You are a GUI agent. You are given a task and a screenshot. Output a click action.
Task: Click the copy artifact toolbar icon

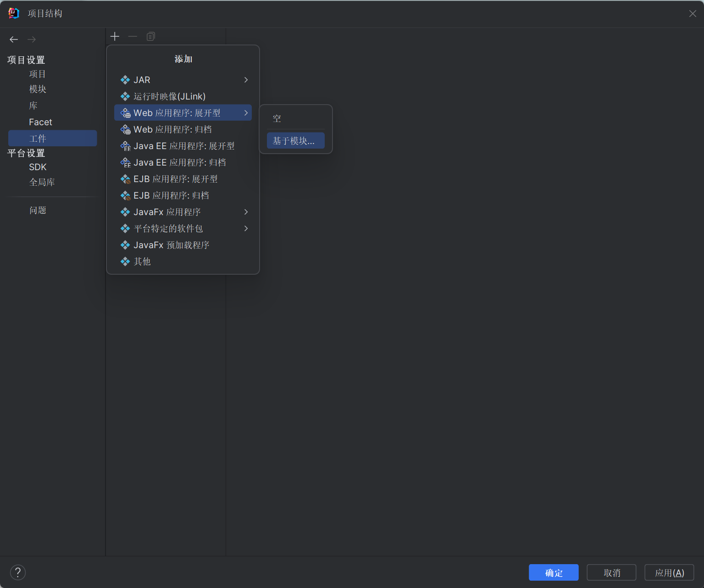coord(150,36)
